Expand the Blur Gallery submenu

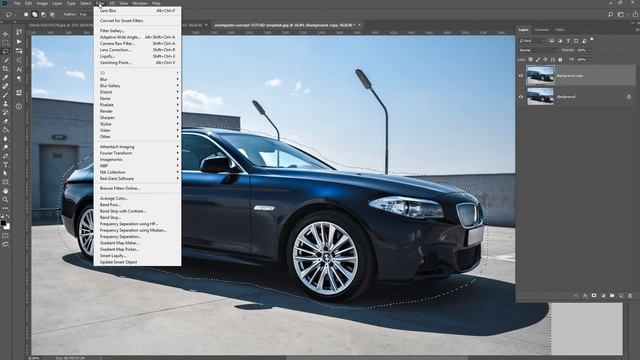(138, 86)
